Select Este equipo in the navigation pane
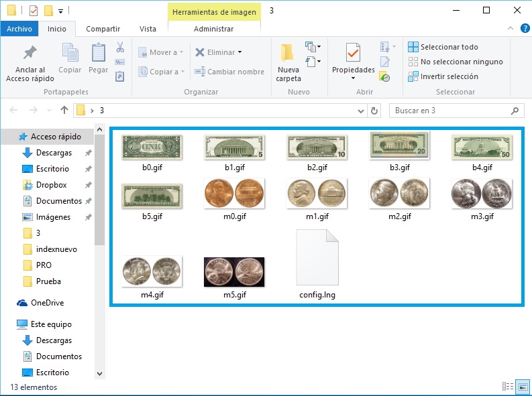Screen dimensions: 532x396 click(51, 324)
